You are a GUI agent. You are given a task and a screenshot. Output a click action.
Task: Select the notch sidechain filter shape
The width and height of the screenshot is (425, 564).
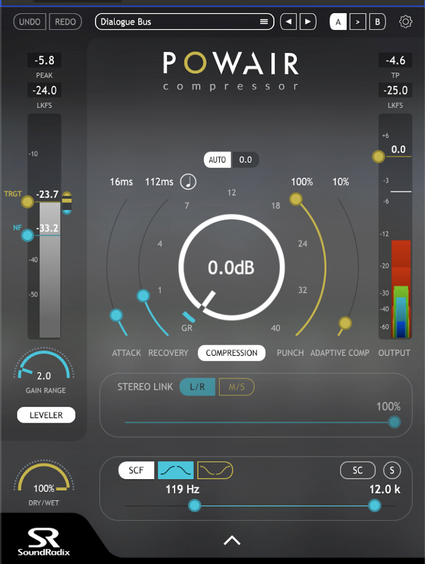(215, 470)
